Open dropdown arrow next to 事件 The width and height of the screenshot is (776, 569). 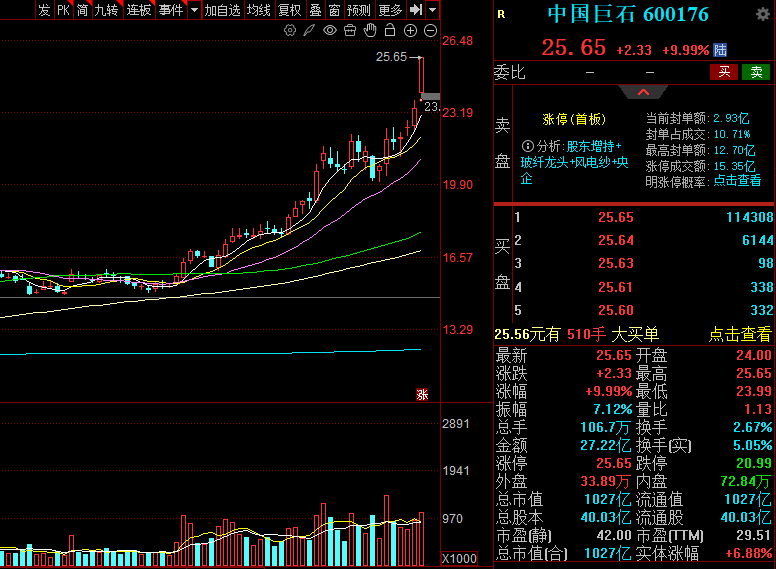192,10
